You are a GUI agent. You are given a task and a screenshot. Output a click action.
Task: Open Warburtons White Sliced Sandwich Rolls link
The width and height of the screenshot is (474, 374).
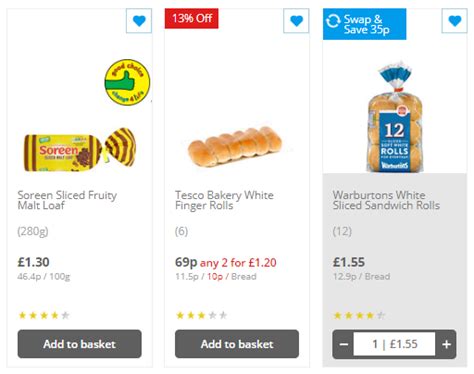[x=386, y=200]
